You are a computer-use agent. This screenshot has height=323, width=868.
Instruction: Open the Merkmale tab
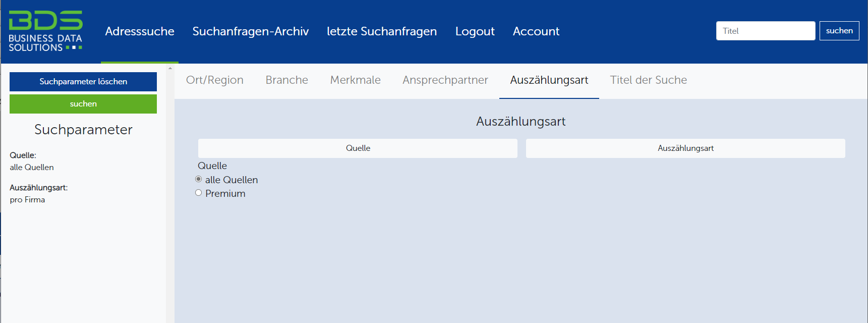click(x=355, y=80)
